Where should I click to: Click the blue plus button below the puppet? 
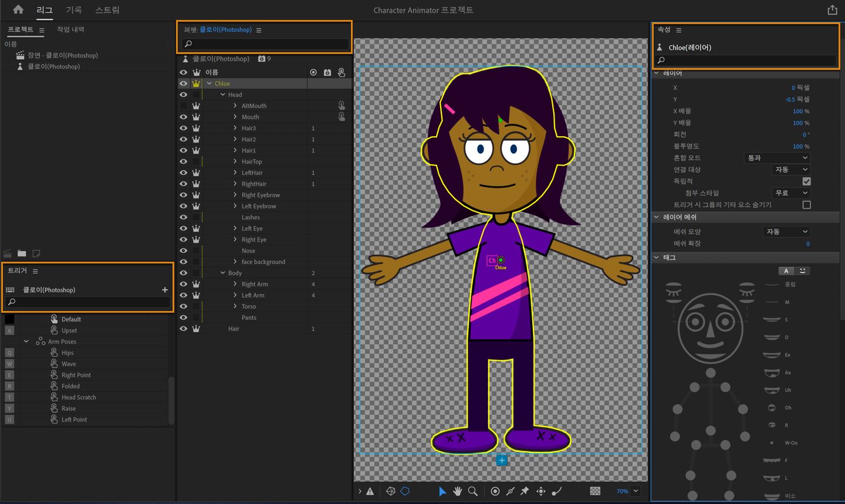click(502, 461)
